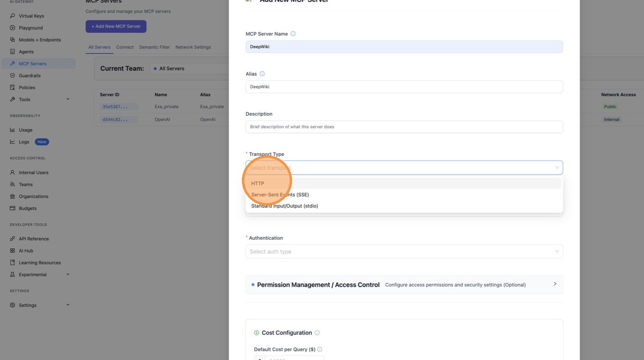Open the AI Hub grid icon
This screenshot has height=360, width=644.
(x=13, y=250)
